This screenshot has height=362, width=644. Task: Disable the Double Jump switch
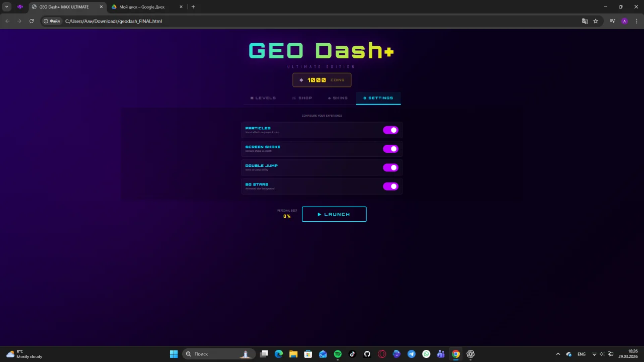[x=390, y=167]
